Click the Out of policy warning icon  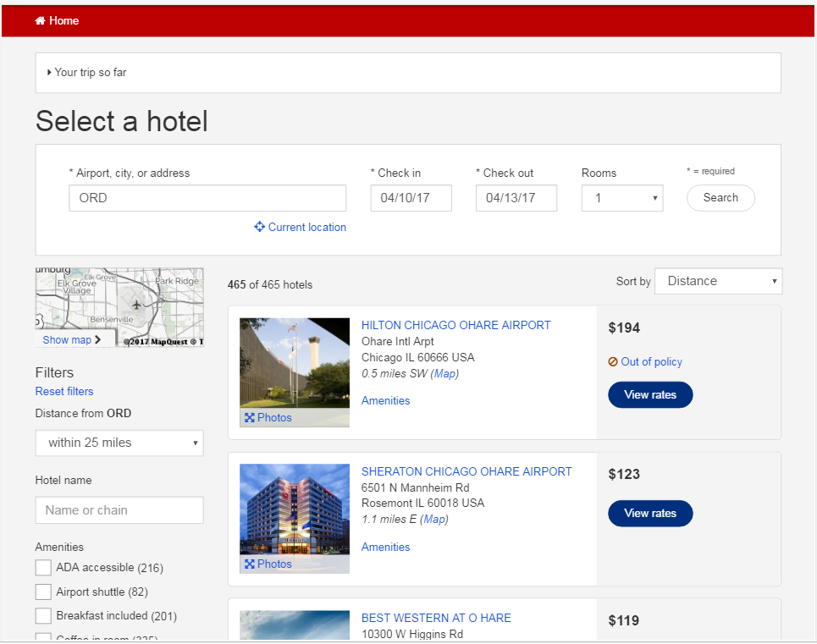(613, 362)
